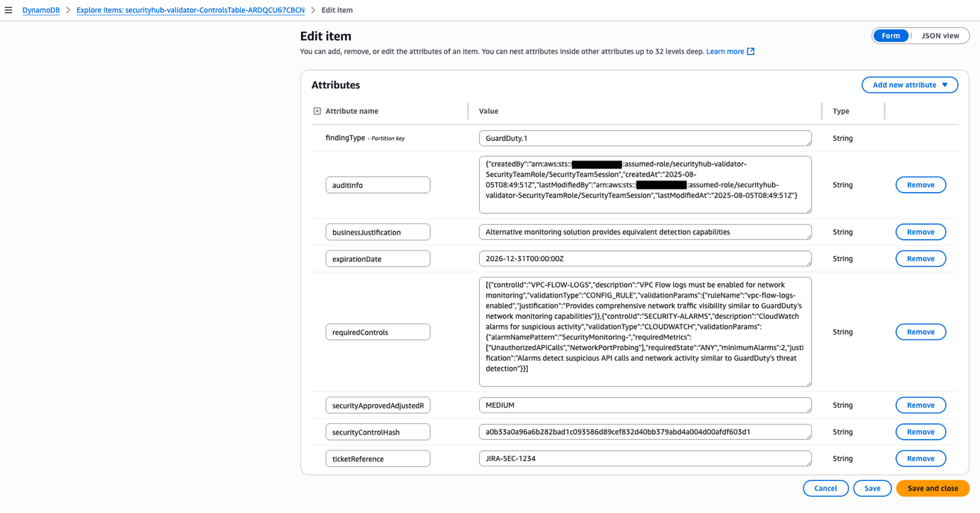Remove the requiredControls attribute
Image resolution: width=980 pixels, height=513 pixels.
pos(920,332)
